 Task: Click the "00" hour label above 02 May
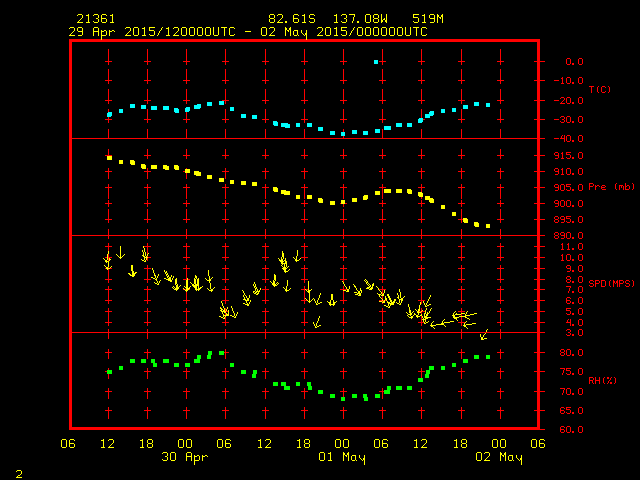pos(499,444)
